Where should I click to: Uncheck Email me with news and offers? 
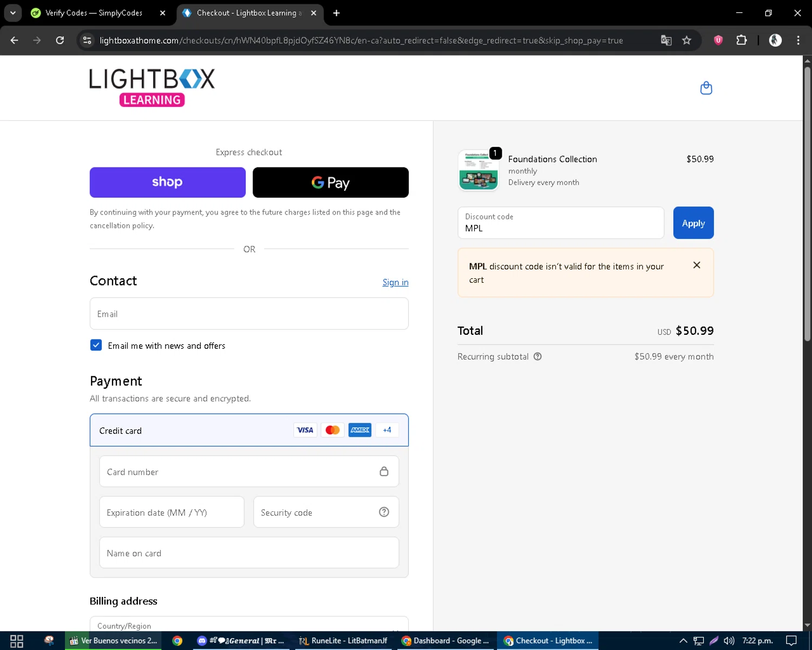click(96, 345)
